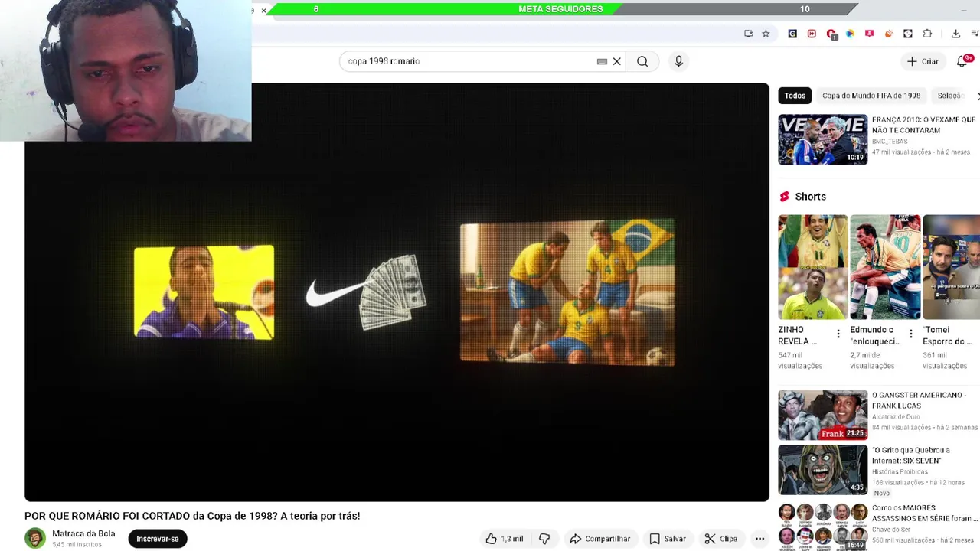Open browser downloads

click(x=955, y=34)
